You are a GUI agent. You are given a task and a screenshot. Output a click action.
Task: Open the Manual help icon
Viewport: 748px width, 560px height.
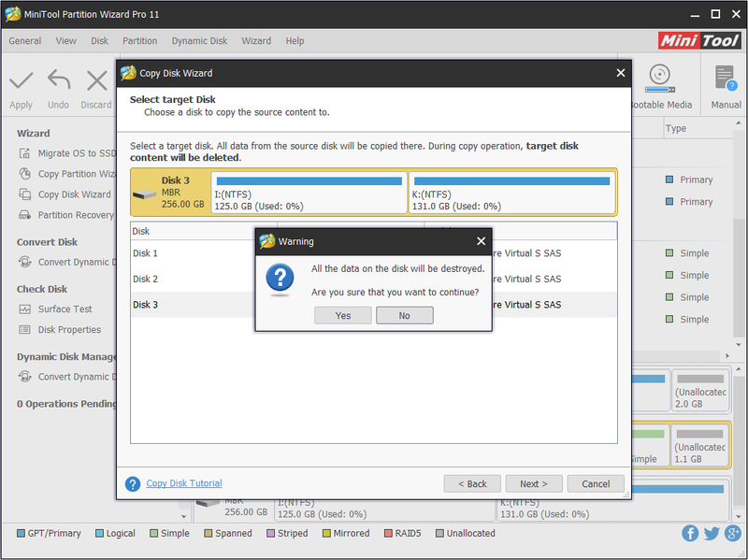pyautogui.click(x=726, y=78)
